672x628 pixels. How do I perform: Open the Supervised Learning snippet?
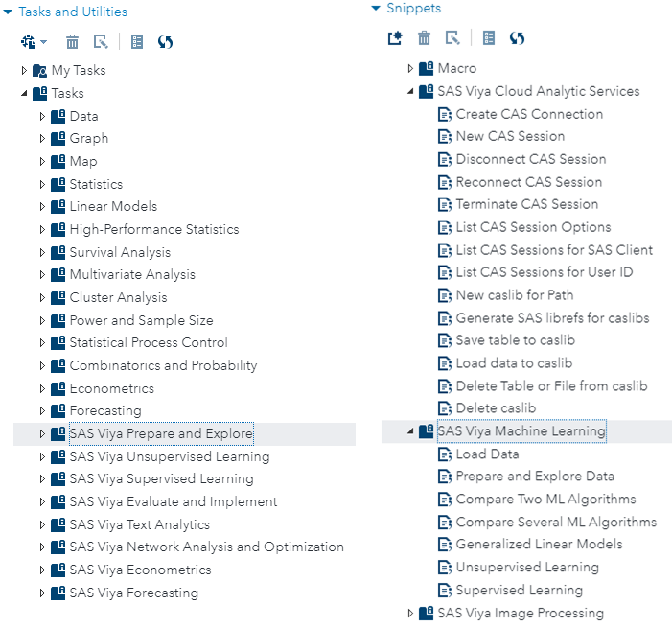click(x=519, y=590)
